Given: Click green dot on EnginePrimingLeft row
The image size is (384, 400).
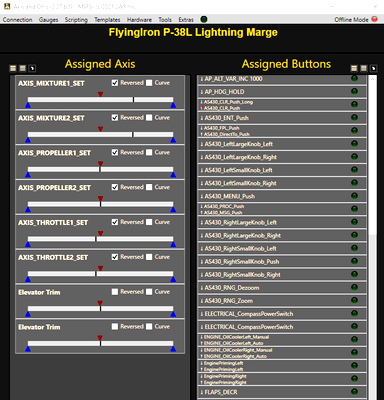Looking at the screenshot, I should pos(354,366).
